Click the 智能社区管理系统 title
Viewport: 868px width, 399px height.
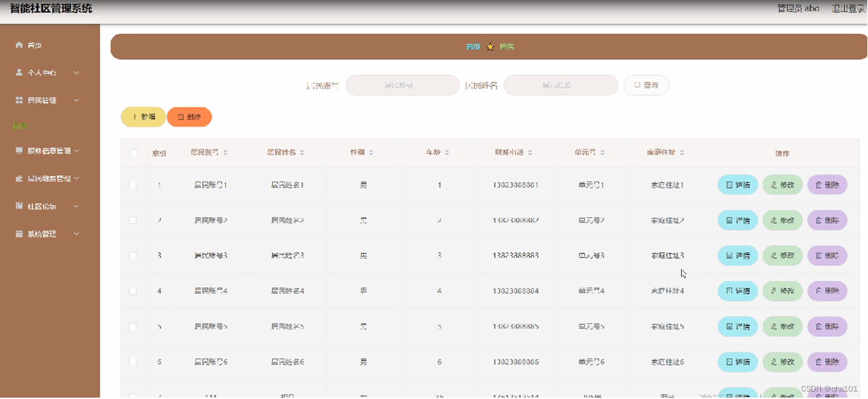(x=51, y=9)
